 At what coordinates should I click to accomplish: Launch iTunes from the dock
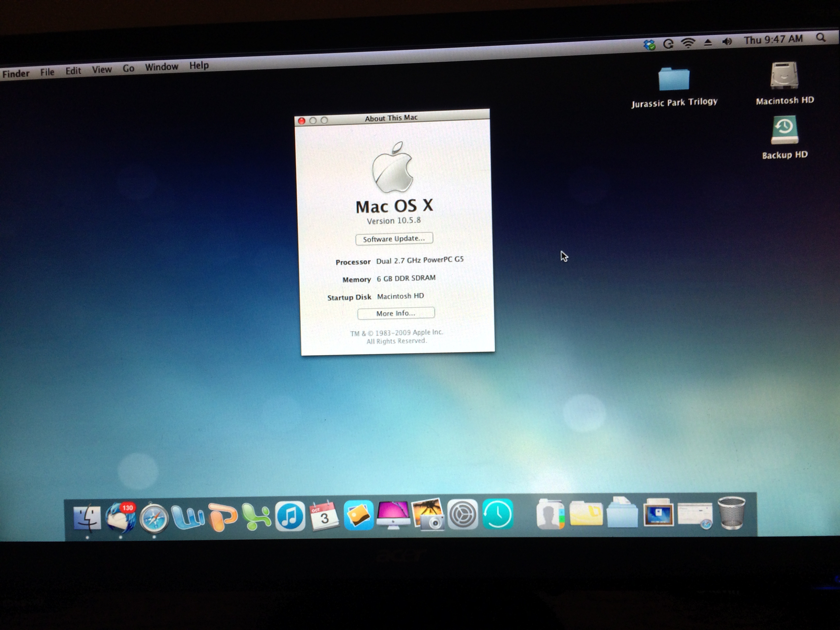click(x=290, y=516)
